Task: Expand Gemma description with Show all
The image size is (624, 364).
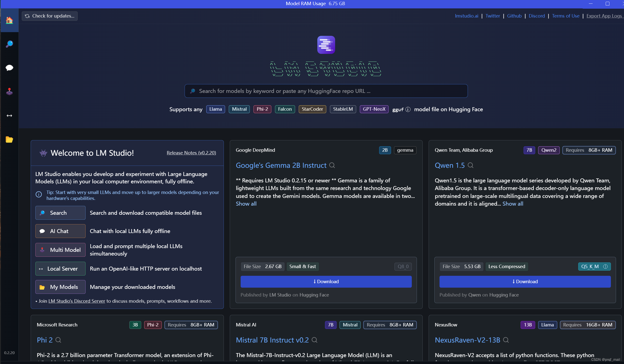Action: click(x=246, y=204)
